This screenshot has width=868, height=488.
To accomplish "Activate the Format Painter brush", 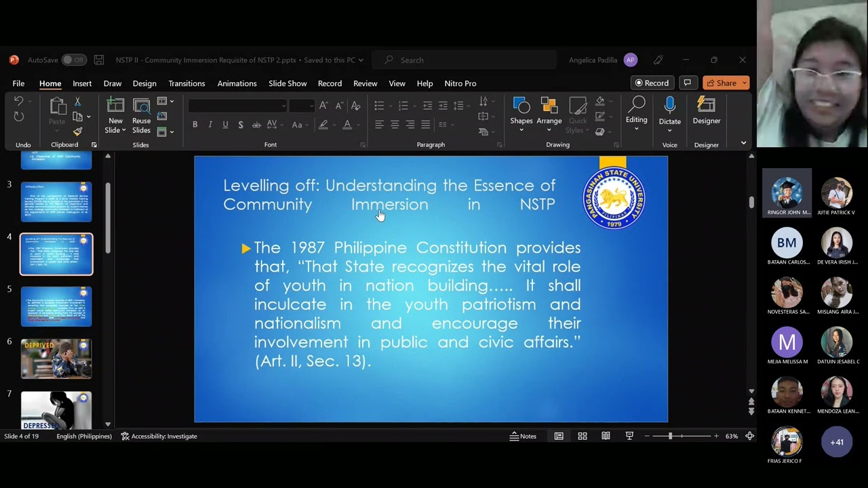I will 77,131.
